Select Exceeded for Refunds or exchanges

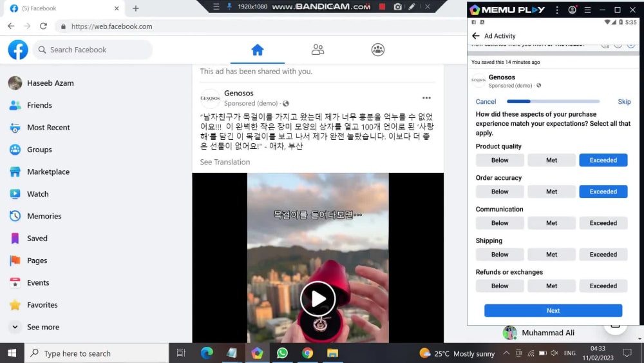pyautogui.click(x=603, y=286)
